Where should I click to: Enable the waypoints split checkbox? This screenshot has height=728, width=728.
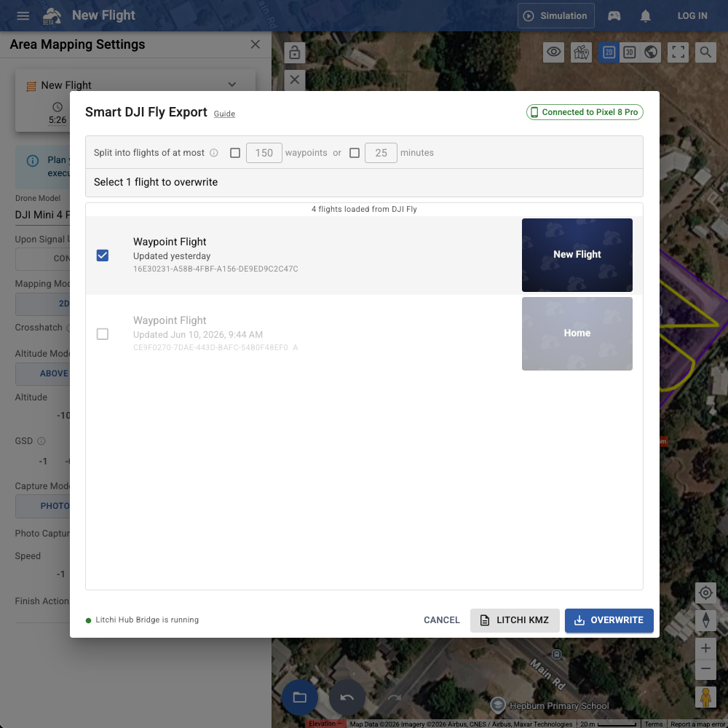pyautogui.click(x=235, y=153)
